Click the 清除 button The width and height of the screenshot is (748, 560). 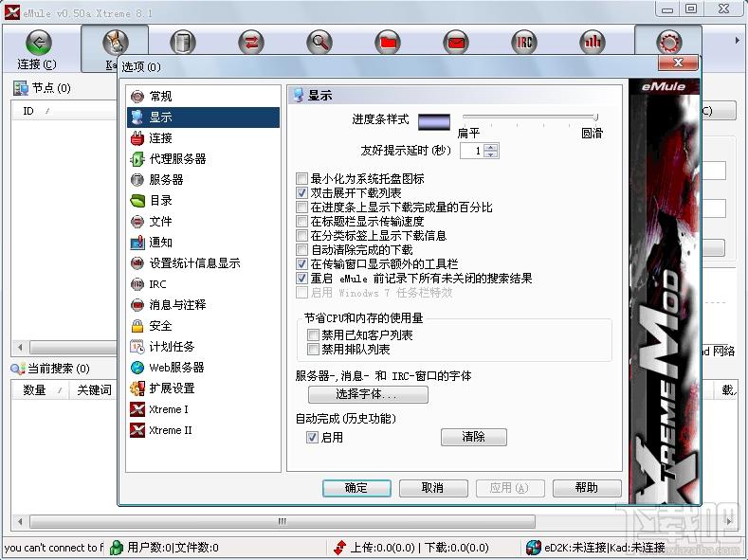pos(474,437)
